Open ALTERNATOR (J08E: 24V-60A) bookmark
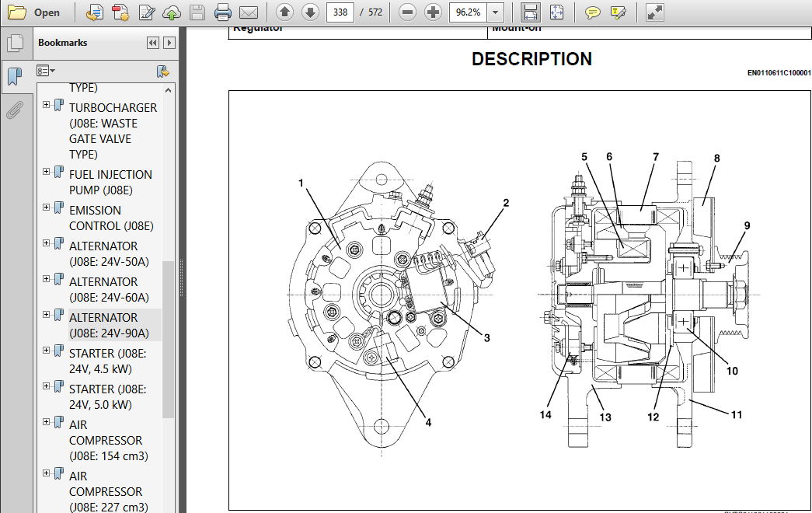The height and width of the screenshot is (513, 812). (109, 290)
